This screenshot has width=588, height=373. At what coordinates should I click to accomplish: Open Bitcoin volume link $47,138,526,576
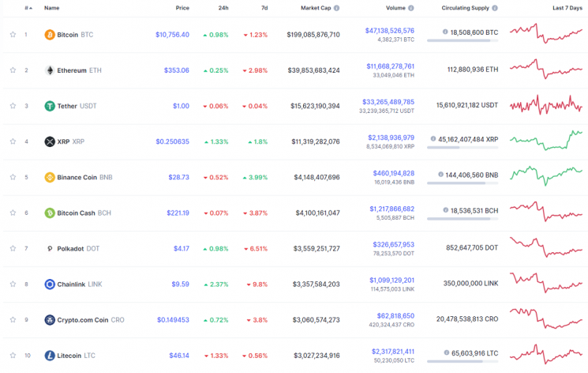tap(390, 31)
